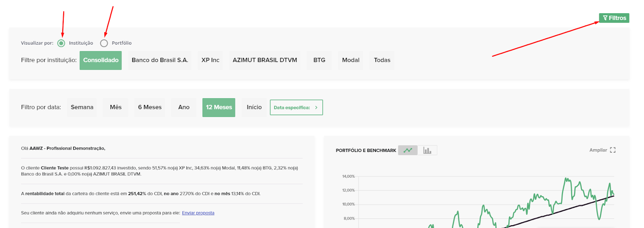Select the Portfólio radio button
Screen dimensions: 644x228
point(104,43)
